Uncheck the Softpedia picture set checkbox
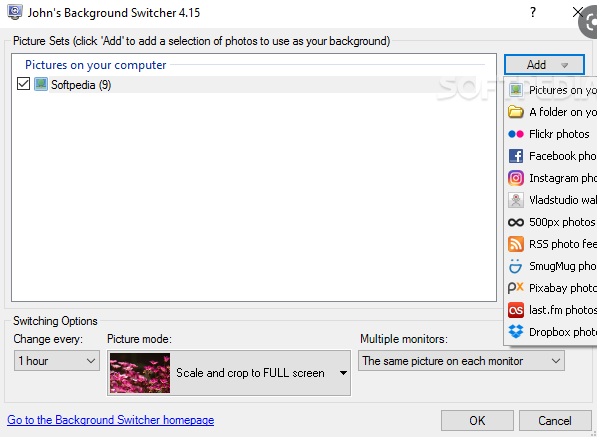597x437 pixels. pos(23,84)
